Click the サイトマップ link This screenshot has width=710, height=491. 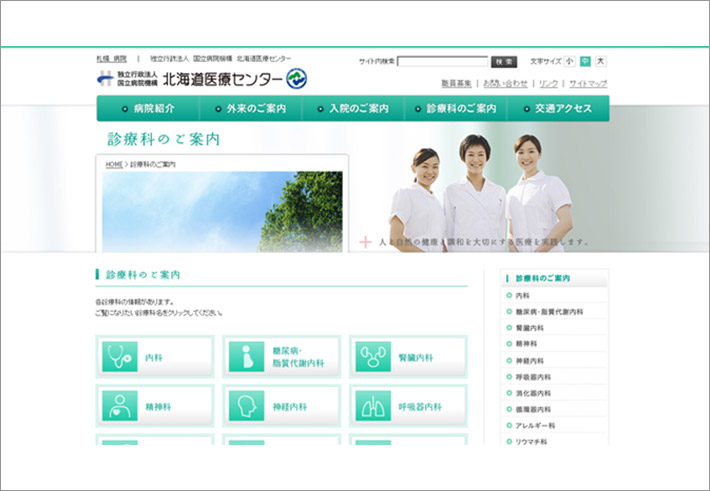click(588, 84)
